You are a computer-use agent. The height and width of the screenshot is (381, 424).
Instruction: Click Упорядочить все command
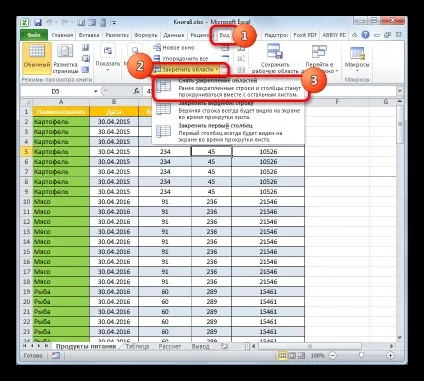coord(180,59)
